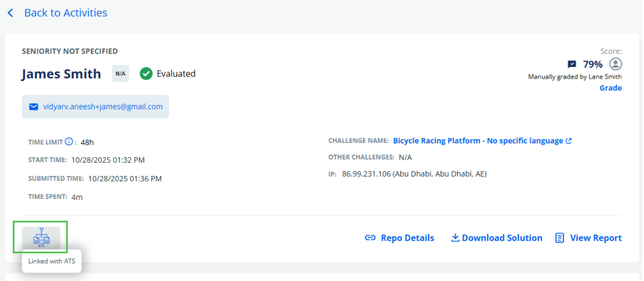Click the James Smith candidate name
Screen dimensions: 644x281
tap(61, 74)
